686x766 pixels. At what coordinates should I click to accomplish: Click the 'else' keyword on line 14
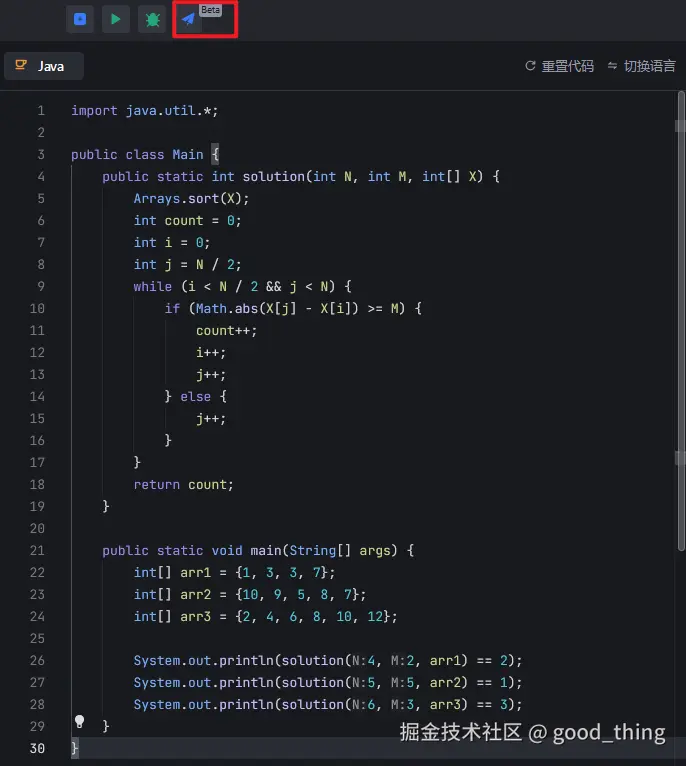tap(195, 397)
